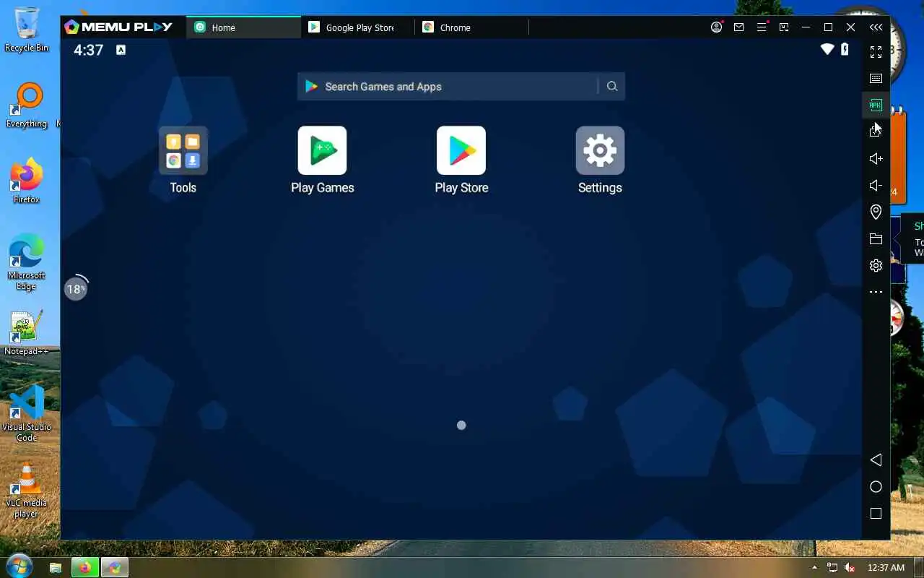Click the sidebar icon below APK
This screenshot has width=924, height=578.
[876, 131]
